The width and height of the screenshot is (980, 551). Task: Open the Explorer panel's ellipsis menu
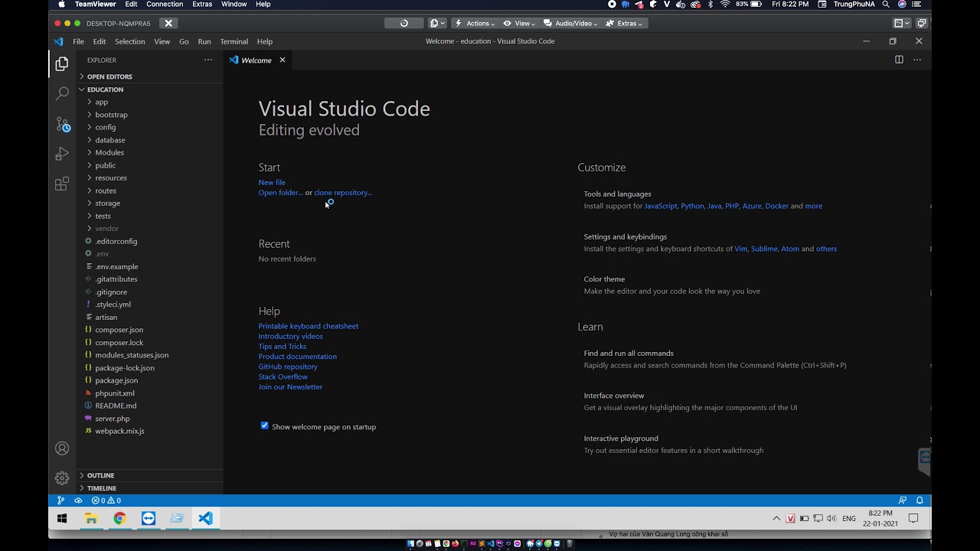[x=208, y=60]
